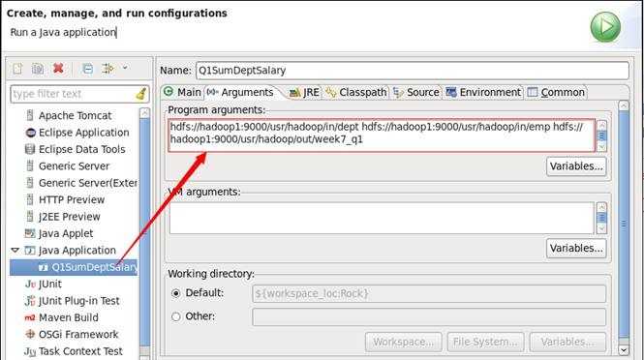This screenshot has width=644, height=360.
Task: Click the J2EE Preview icon
Action: [30, 217]
